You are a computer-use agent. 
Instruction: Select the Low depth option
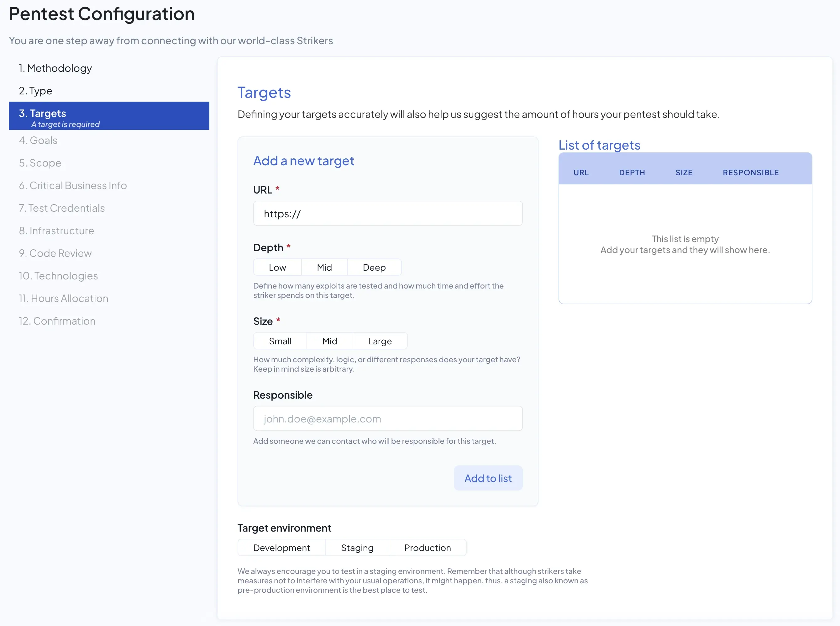click(277, 267)
